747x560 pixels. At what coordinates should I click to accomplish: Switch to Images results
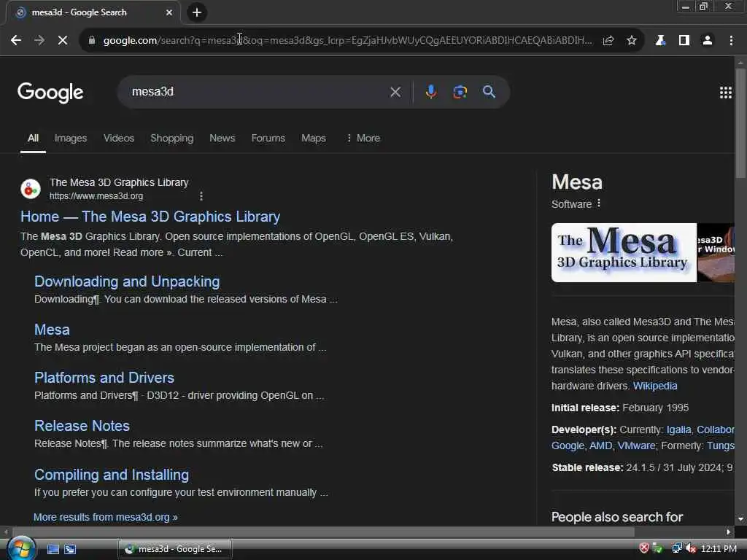click(71, 138)
